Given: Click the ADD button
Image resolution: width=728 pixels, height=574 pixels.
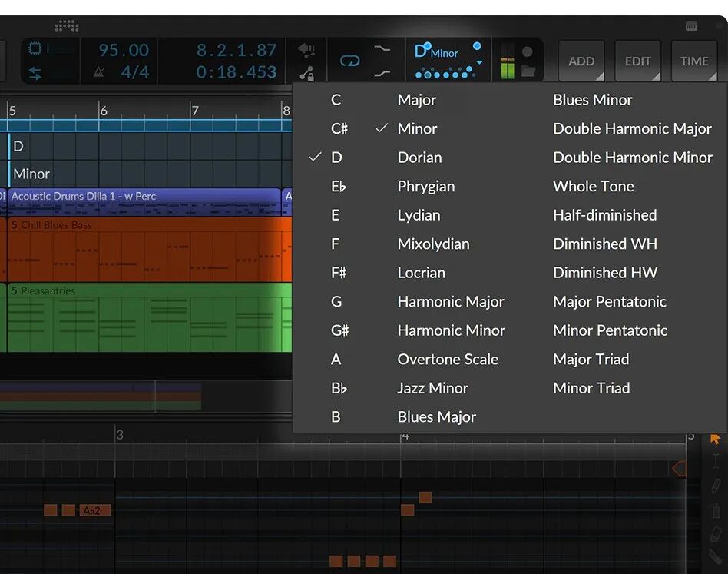Looking at the screenshot, I should click(x=581, y=61).
